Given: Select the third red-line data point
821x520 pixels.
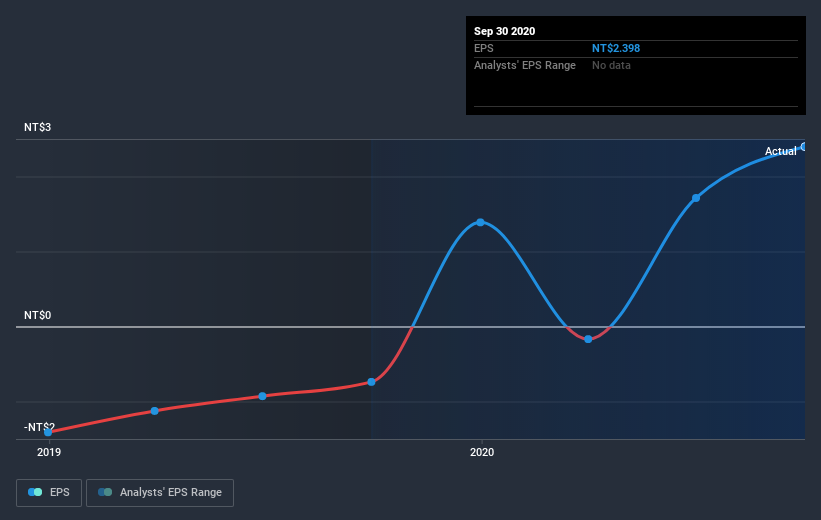Looking at the screenshot, I should (x=262, y=396).
